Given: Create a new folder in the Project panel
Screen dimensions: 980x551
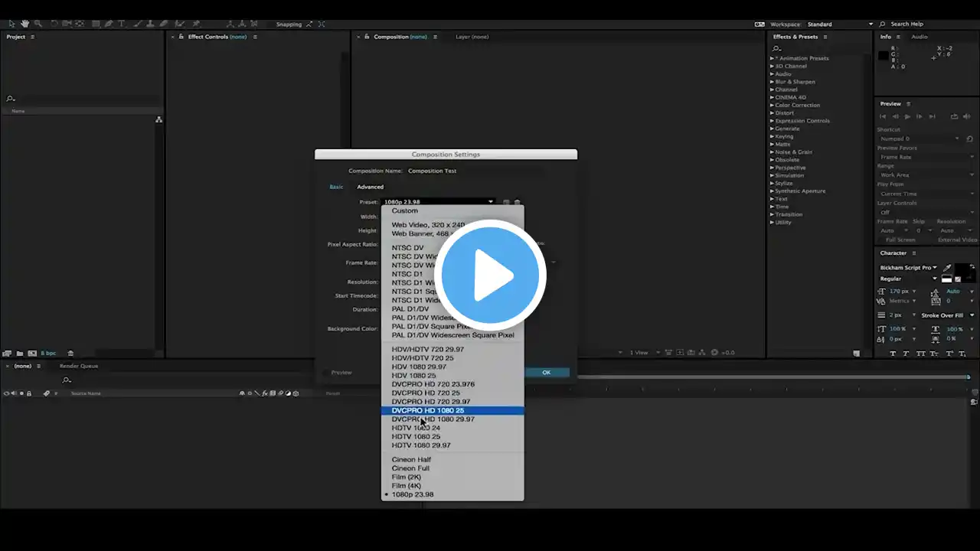Looking at the screenshot, I should click(20, 354).
